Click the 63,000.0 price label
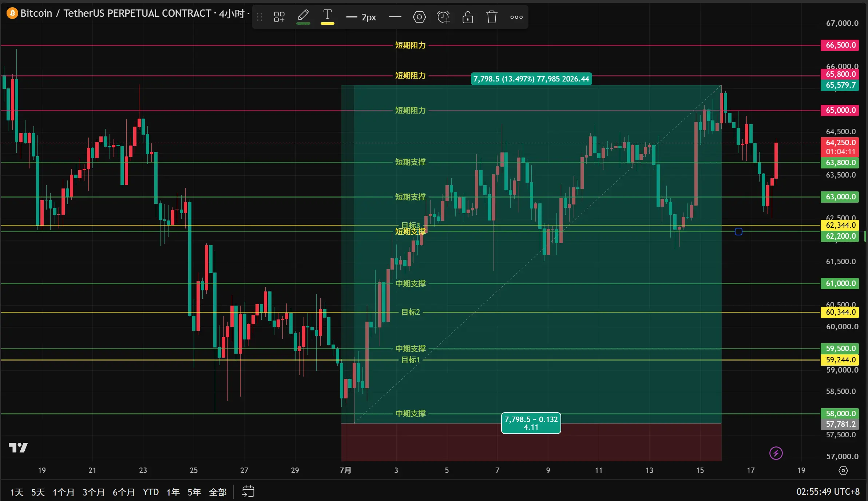 point(840,197)
